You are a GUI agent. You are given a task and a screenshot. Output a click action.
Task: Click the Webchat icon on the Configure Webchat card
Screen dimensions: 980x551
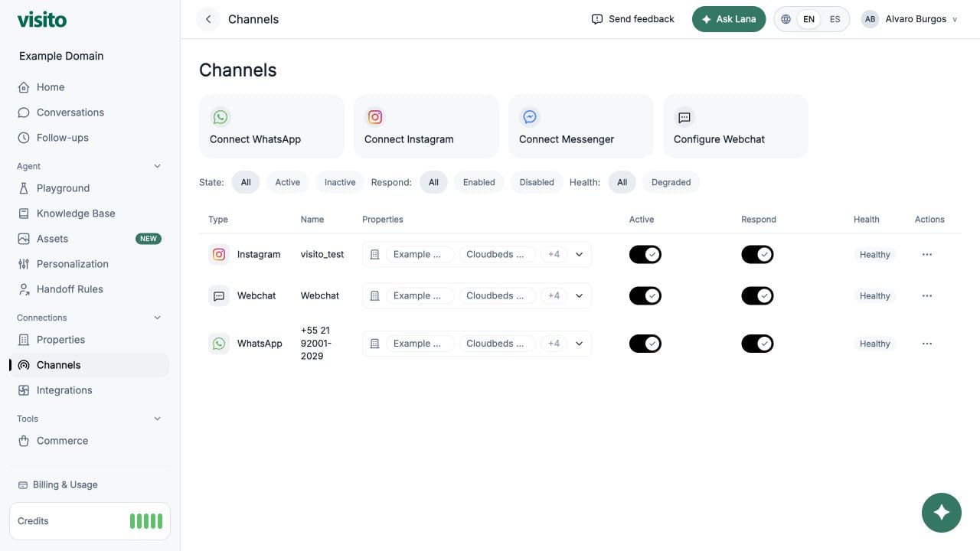(684, 117)
